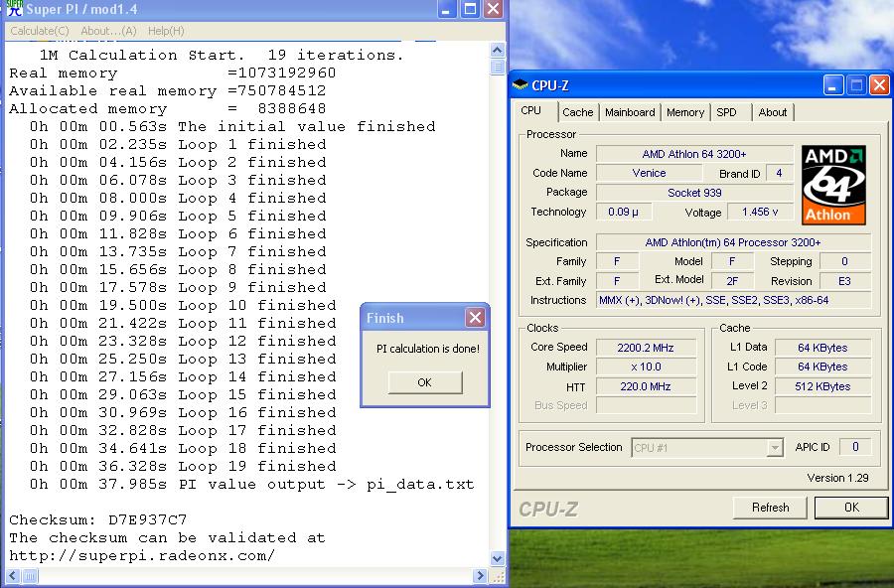894x588 pixels.
Task: Click the PI calculation is done! message
Action: coord(427,349)
